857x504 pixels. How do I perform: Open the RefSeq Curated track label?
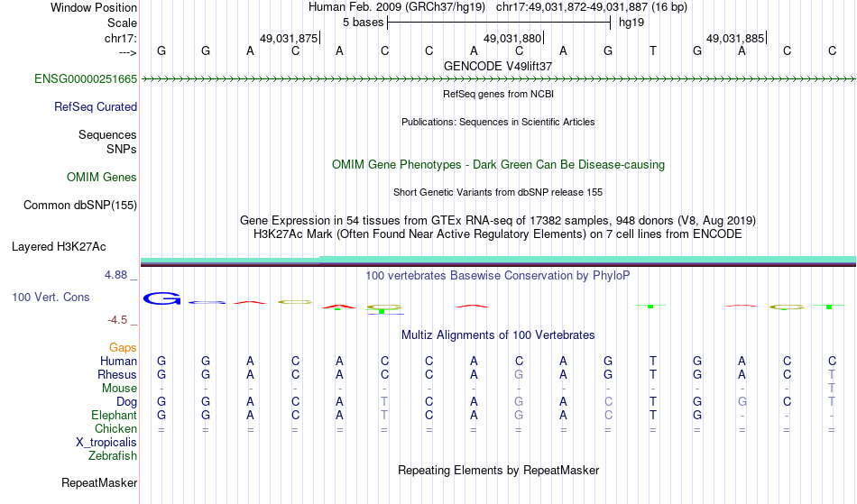pyautogui.click(x=95, y=107)
